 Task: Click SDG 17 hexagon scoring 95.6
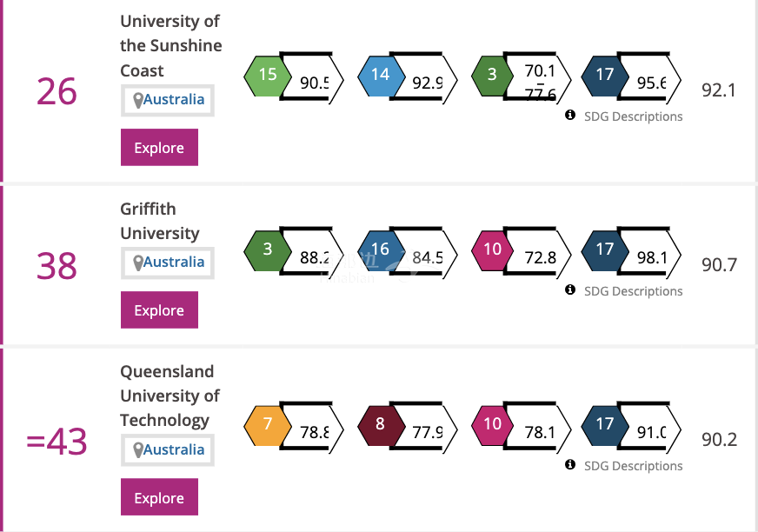(x=605, y=76)
